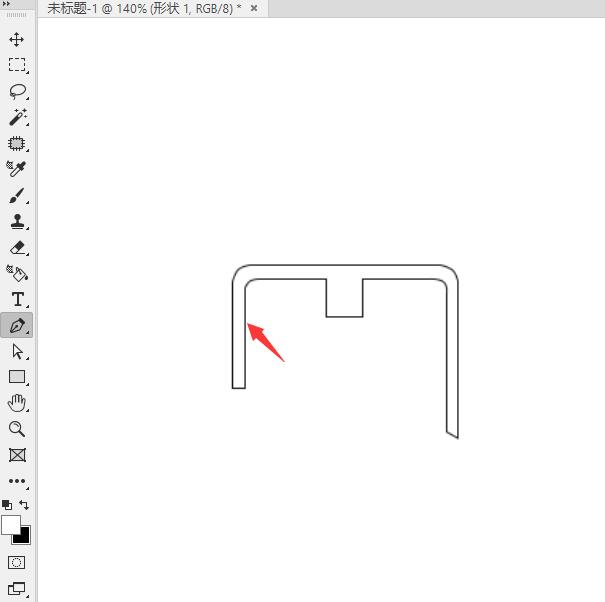The image size is (605, 602).
Task: Select the Magic Wand tool
Action: 17,117
